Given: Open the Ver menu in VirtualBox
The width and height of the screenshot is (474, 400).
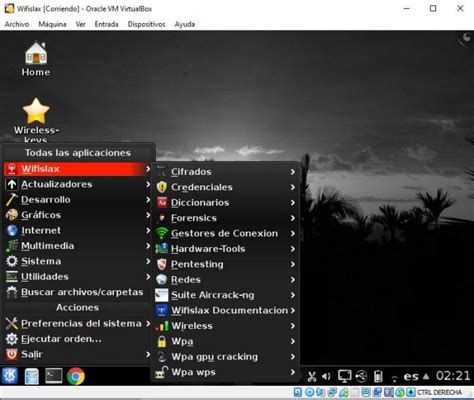Looking at the screenshot, I should [80, 24].
